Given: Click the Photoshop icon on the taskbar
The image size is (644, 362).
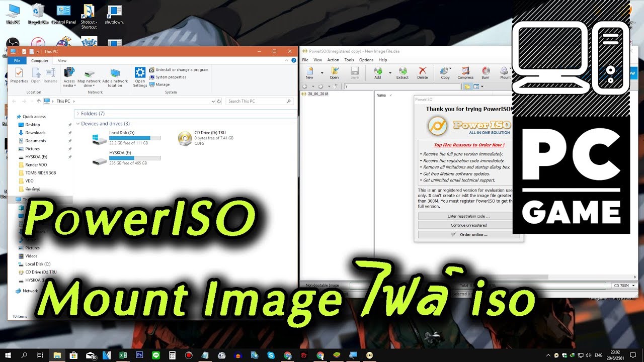Looking at the screenshot, I should 139,355.
